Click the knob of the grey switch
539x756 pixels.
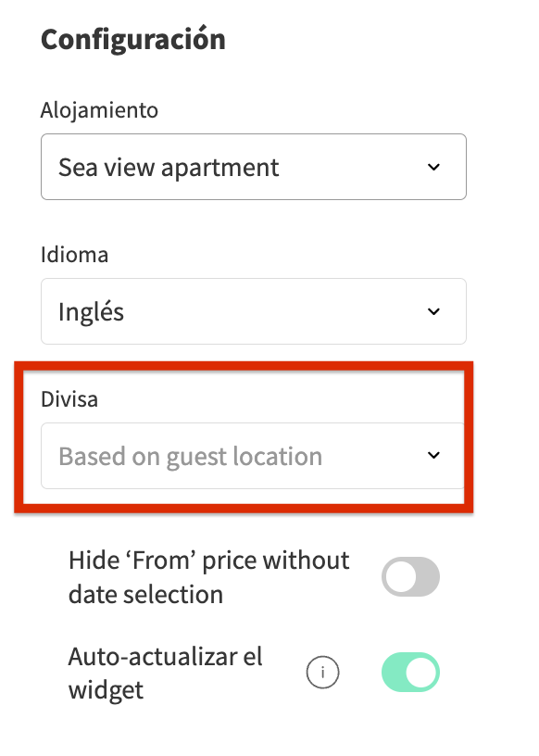pos(400,576)
